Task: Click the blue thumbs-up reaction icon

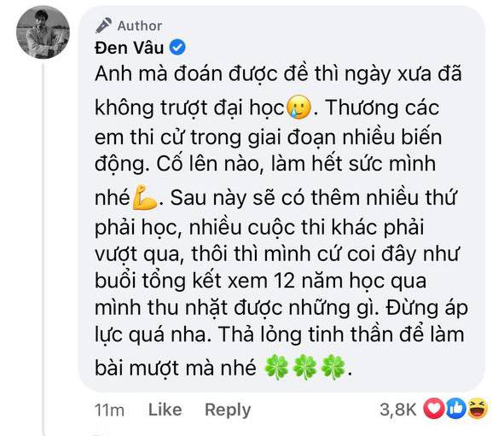Action: [x=455, y=409]
